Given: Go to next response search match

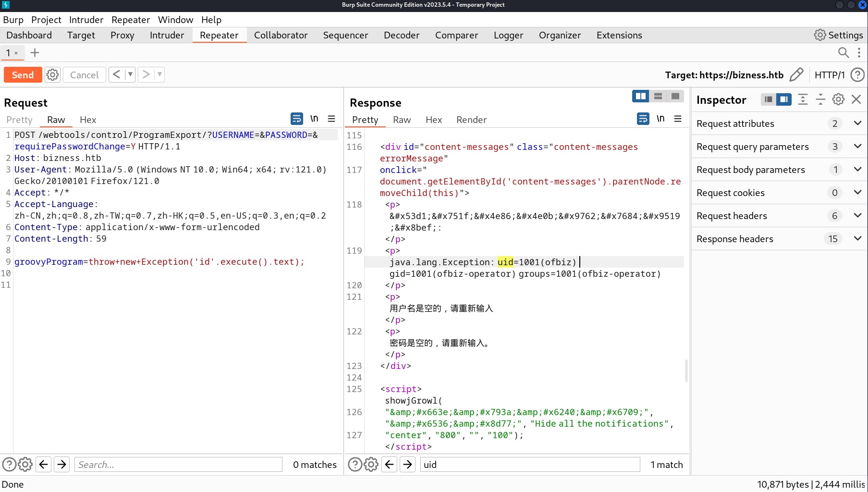Looking at the screenshot, I should point(407,465).
